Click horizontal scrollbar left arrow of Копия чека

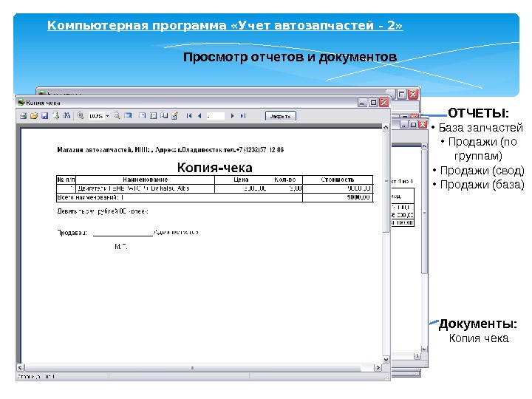tap(21, 368)
